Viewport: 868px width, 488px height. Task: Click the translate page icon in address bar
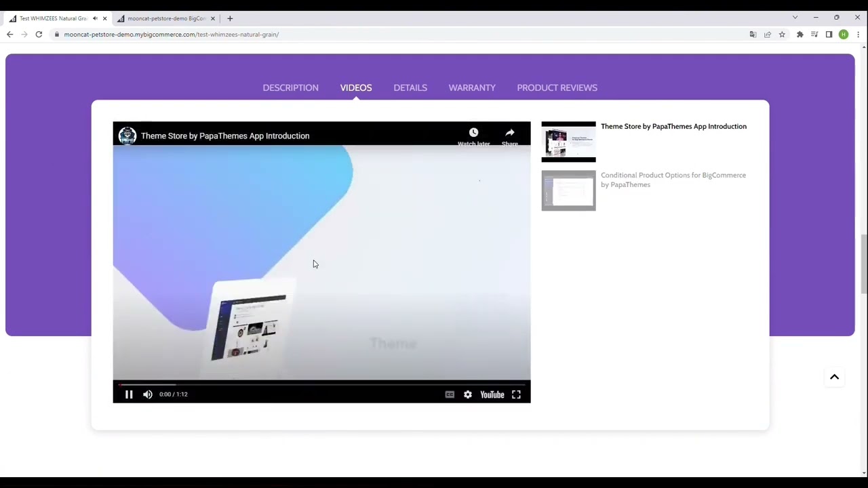tap(753, 35)
